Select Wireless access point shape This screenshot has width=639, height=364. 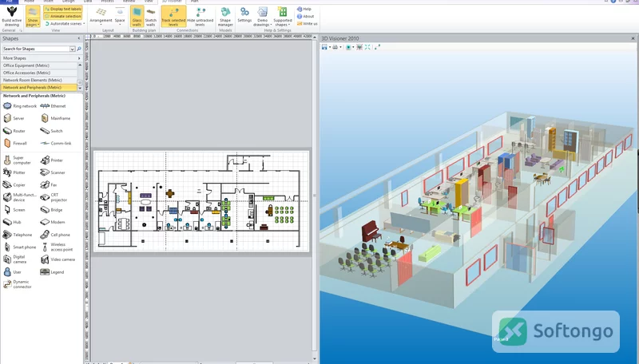tap(57, 247)
